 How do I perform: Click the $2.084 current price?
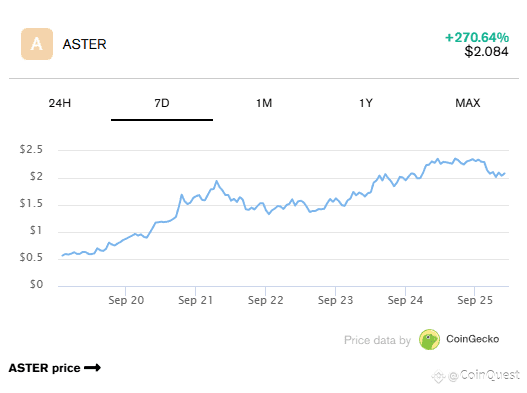[486, 51]
